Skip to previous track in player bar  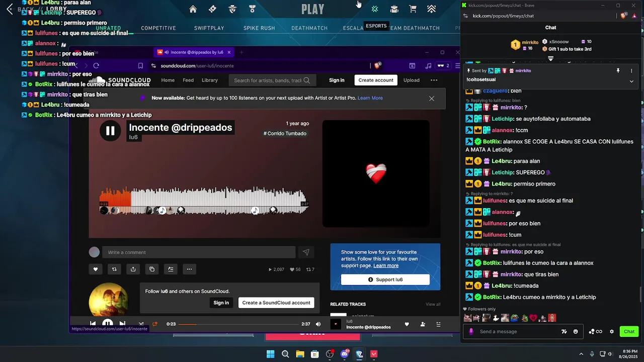click(93, 324)
